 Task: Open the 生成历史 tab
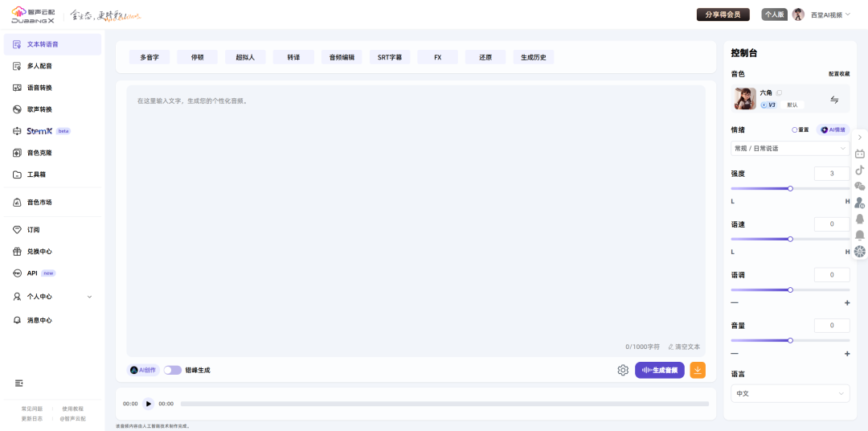coord(534,57)
